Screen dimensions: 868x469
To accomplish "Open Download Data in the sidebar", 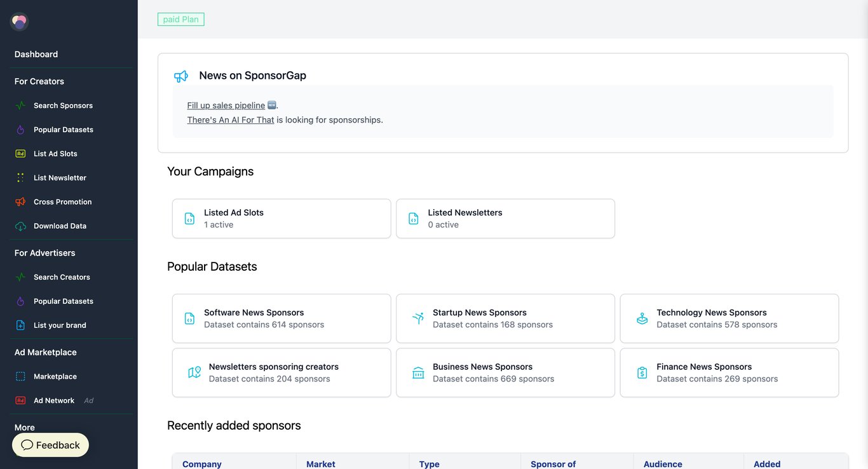I will tap(60, 226).
